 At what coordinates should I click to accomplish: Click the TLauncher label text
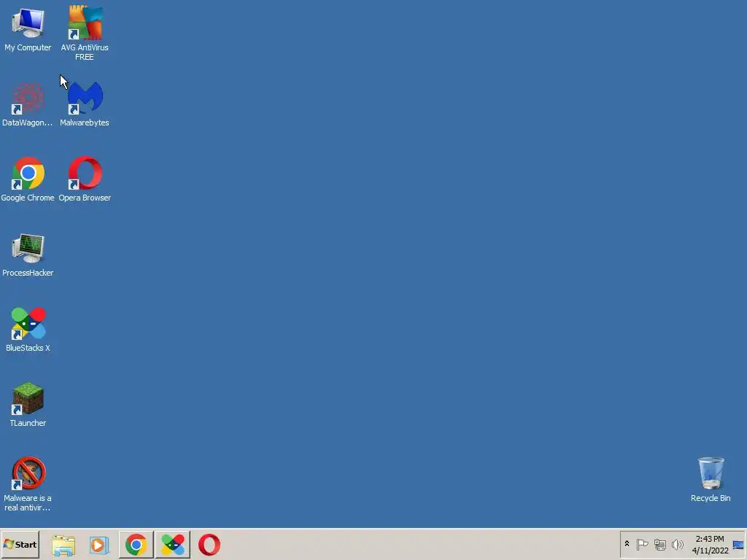28,423
